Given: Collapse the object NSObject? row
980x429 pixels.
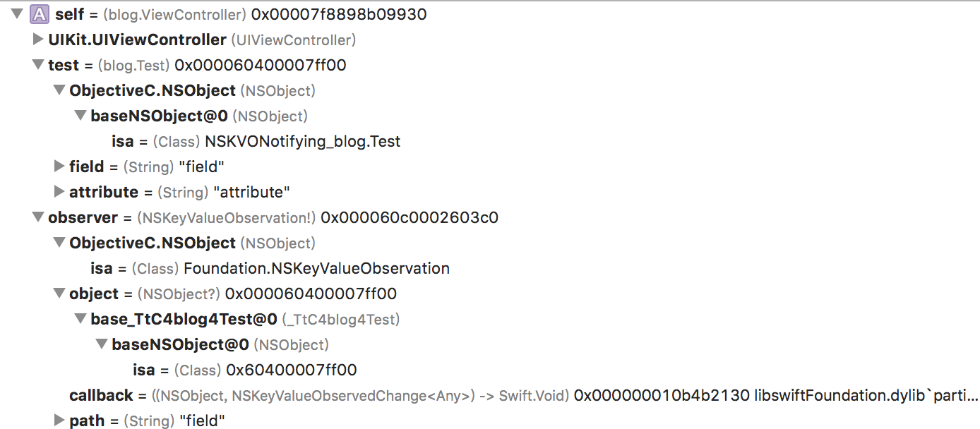Looking at the screenshot, I should point(59,294).
